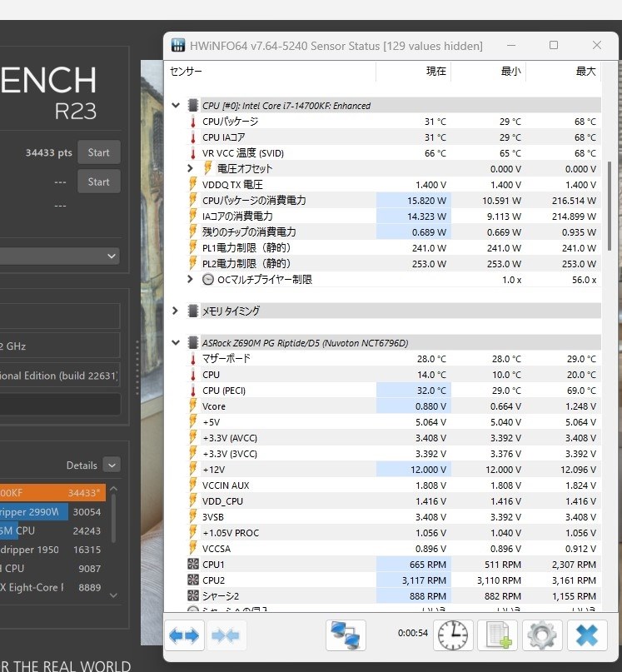Select the orange 34433* ranking entry in Cinebench
The image size is (622, 672).
coord(52,493)
